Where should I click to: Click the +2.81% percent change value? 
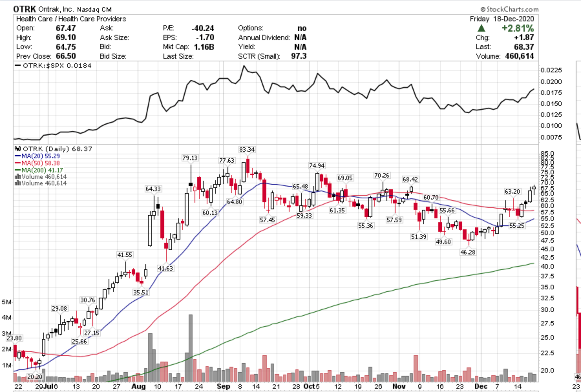518,28
